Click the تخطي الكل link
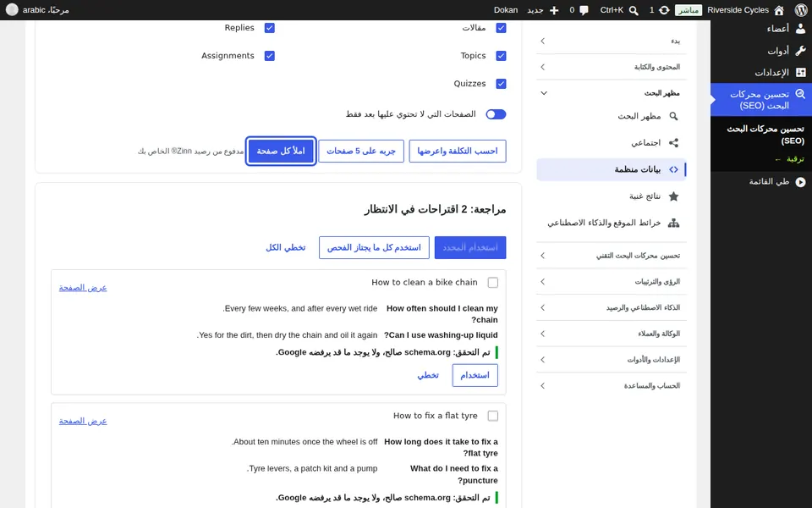 tap(285, 248)
